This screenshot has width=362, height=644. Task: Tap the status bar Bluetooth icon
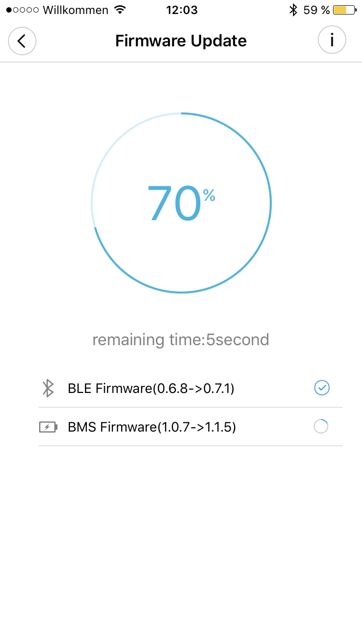point(293,10)
